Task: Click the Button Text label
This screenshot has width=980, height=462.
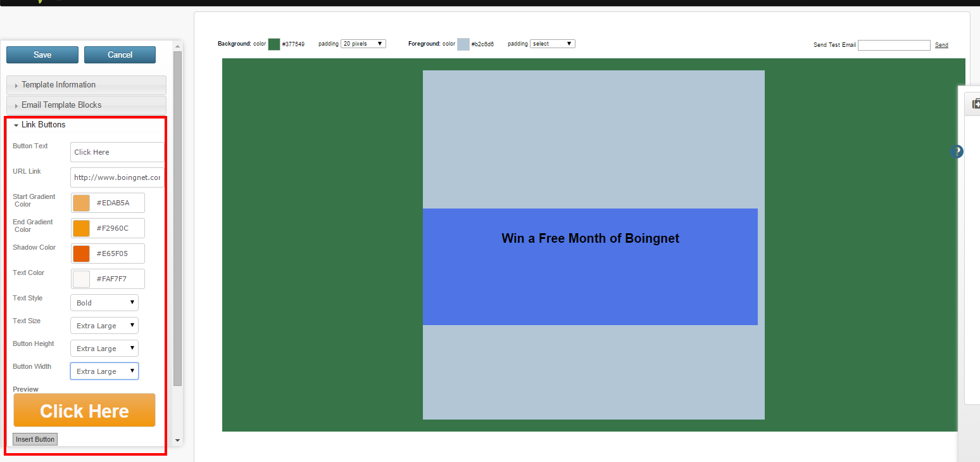Action: click(30, 146)
